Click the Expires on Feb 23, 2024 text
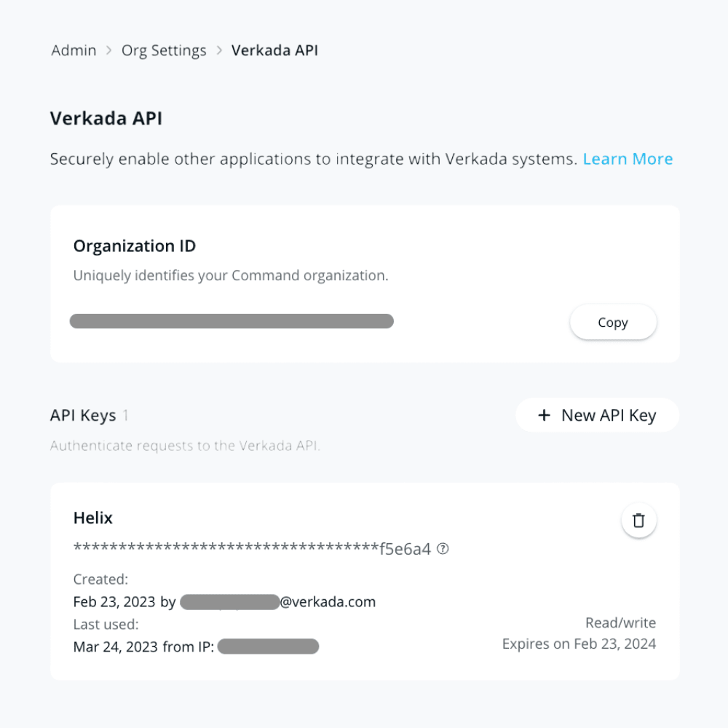 coord(579,644)
